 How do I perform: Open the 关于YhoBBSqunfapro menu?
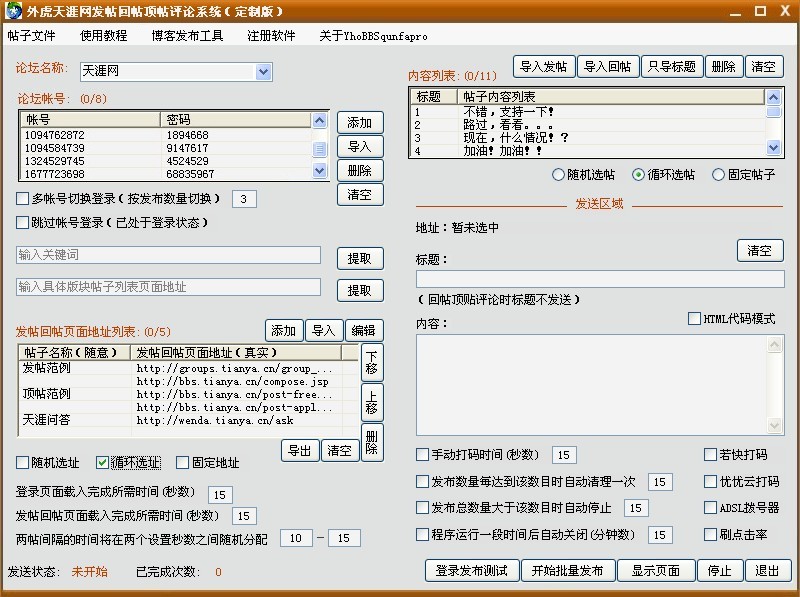373,36
